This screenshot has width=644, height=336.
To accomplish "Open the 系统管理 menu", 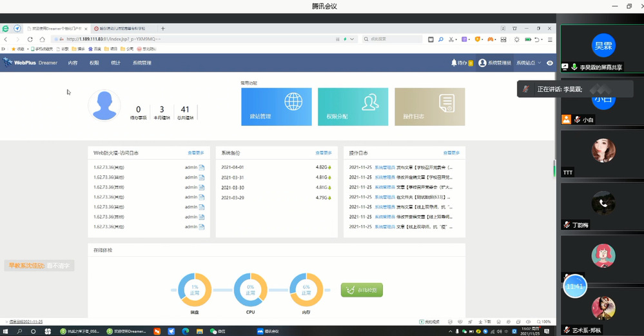I will 141,63.
